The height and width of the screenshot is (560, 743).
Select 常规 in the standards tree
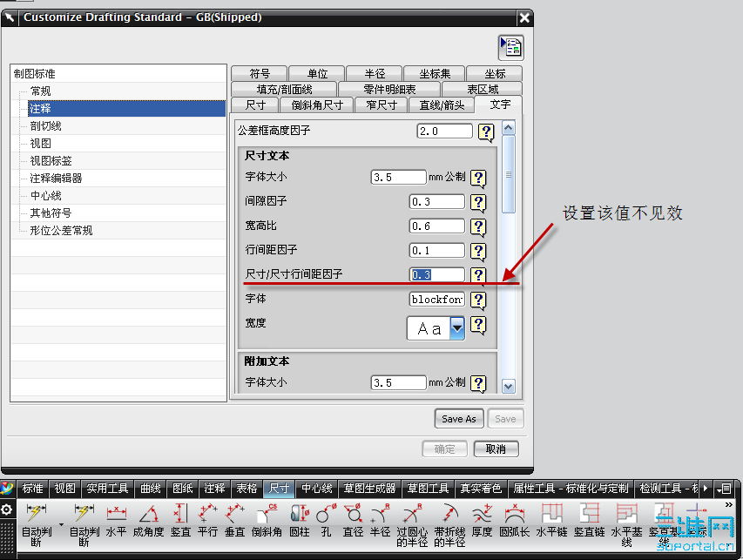(x=40, y=91)
